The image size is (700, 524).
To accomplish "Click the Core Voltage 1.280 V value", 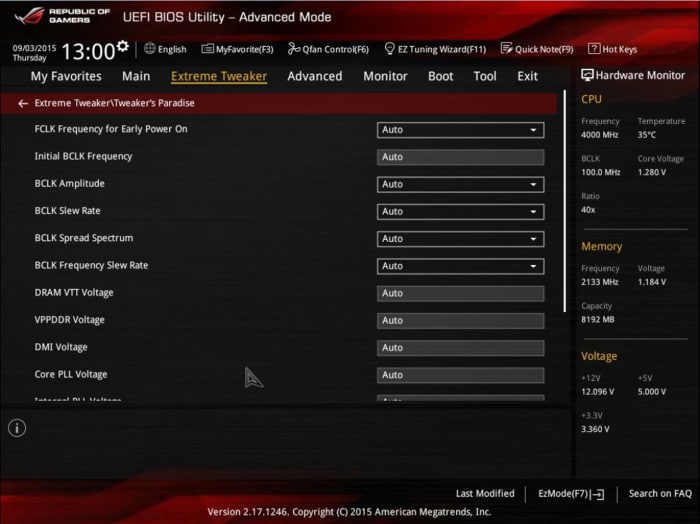I will (x=652, y=172).
